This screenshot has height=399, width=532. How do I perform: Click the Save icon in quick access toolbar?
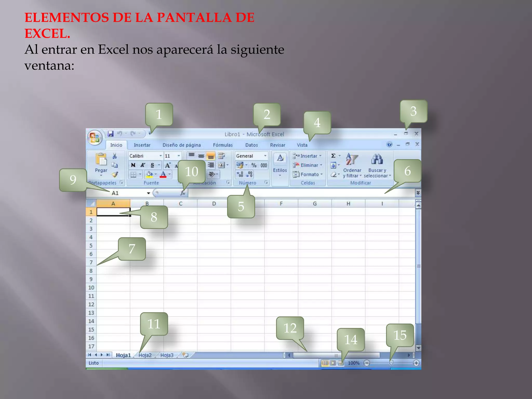(x=111, y=134)
